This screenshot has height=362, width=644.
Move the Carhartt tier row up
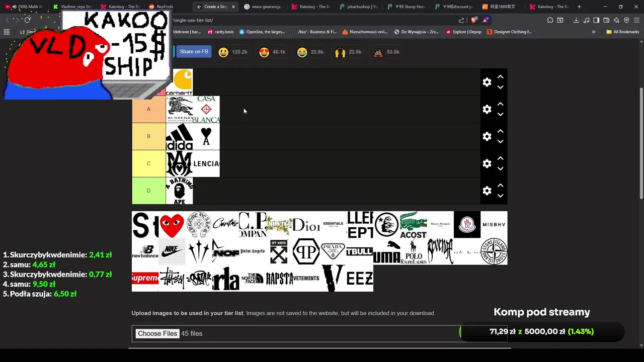click(x=500, y=77)
